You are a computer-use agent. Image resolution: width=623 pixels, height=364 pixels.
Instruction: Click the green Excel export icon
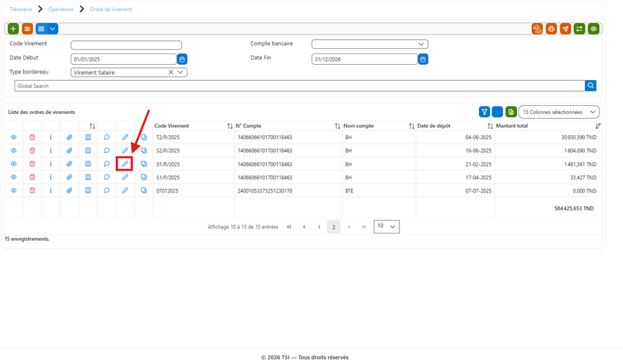click(x=511, y=112)
